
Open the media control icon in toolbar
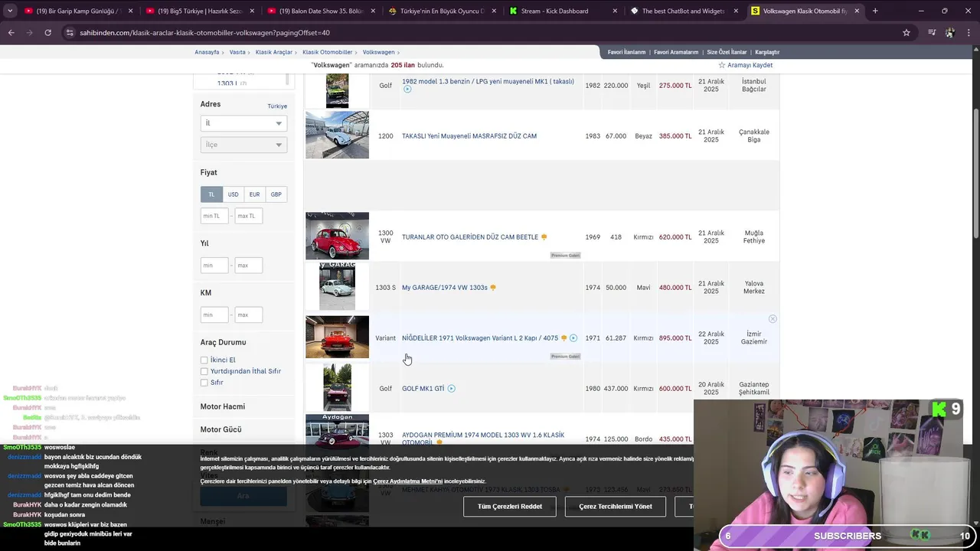tap(931, 33)
